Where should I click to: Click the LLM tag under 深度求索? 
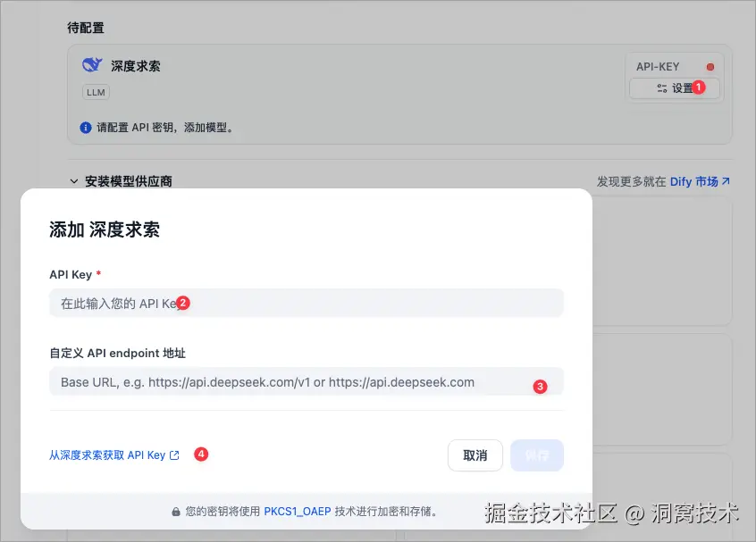pyautogui.click(x=96, y=92)
